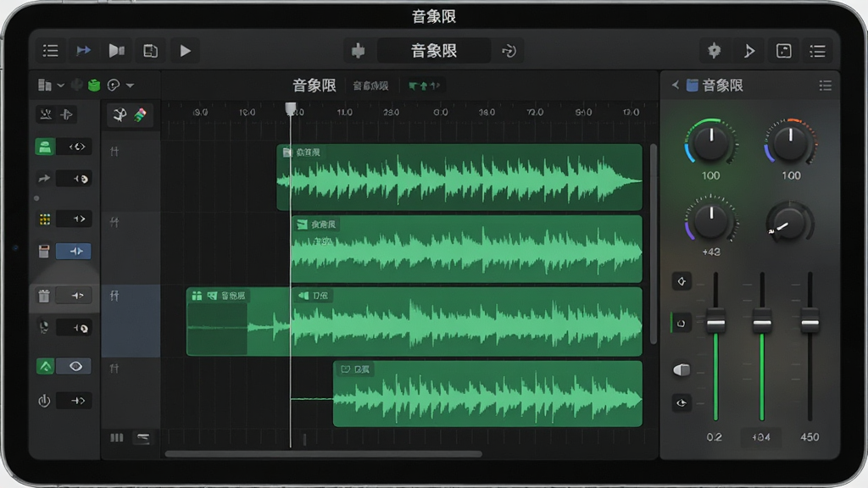Toggle the pill-shaped switch beside the faders
Viewport: 868px width, 488px height.
point(682,369)
